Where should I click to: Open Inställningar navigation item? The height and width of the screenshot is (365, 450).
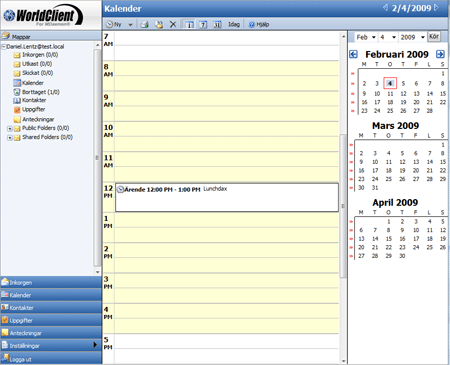[51, 346]
